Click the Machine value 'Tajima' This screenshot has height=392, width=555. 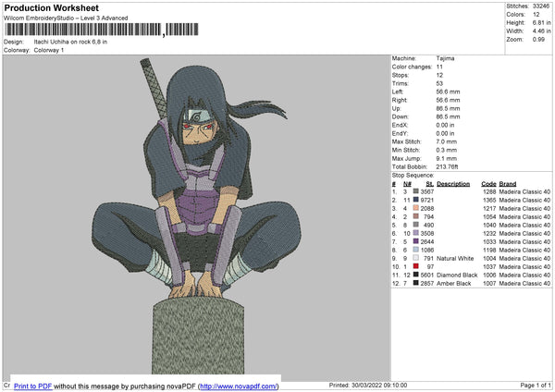pyautogui.click(x=445, y=58)
